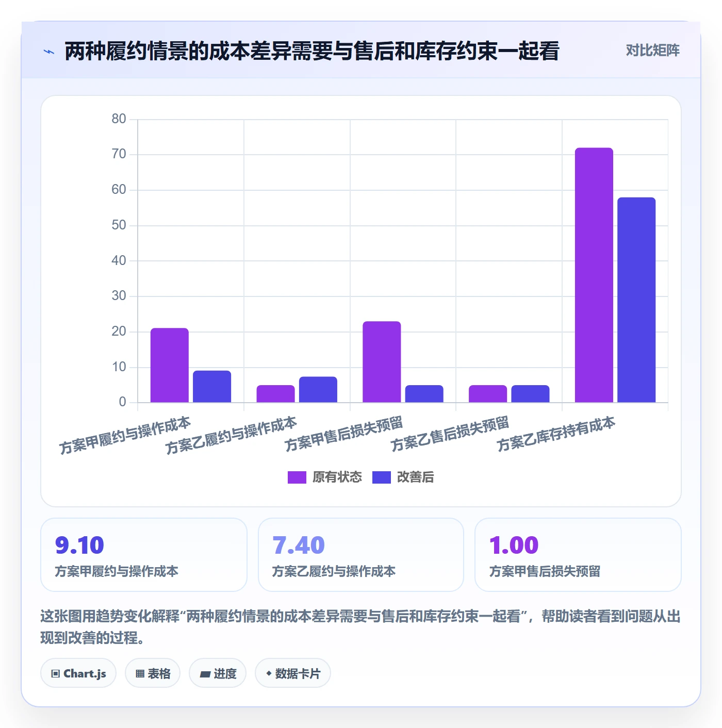
Task: Click the 进度 chip bar icon
Action: [x=205, y=674]
